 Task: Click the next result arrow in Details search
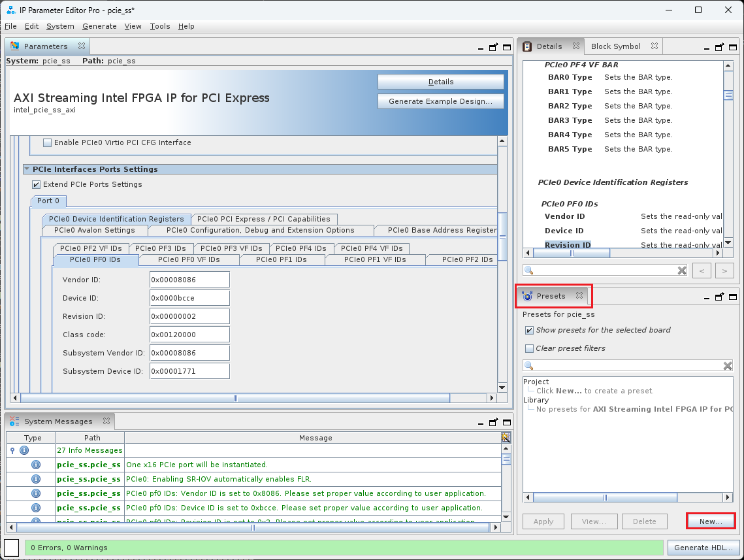(x=724, y=271)
